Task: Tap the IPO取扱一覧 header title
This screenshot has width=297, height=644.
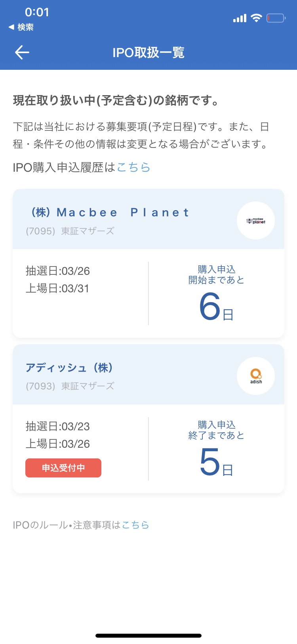Action: [148, 52]
